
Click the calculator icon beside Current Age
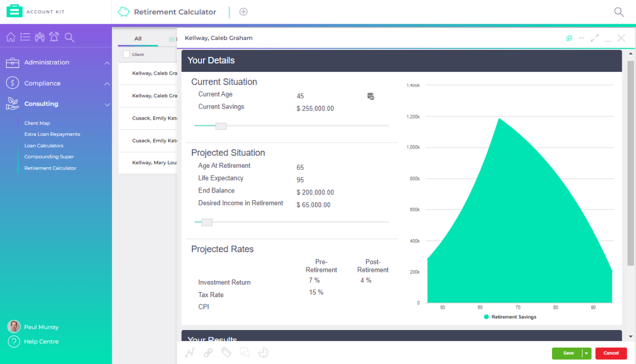(x=371, y=96)
